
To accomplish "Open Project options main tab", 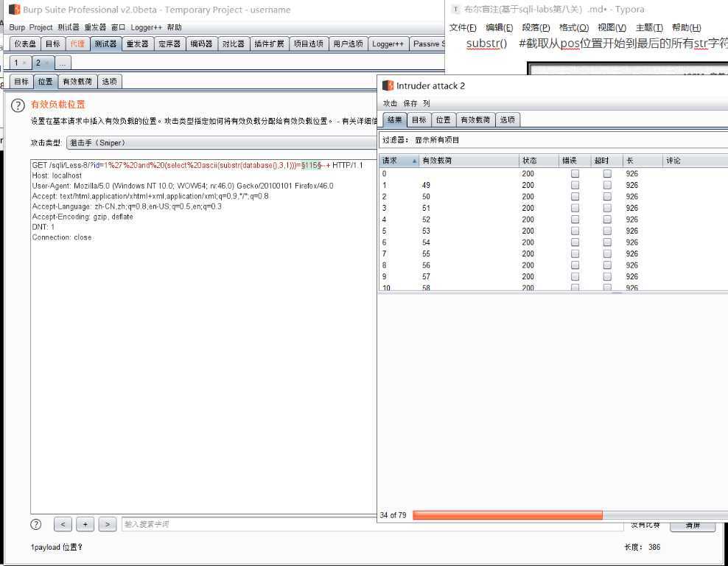I will 309,43.
